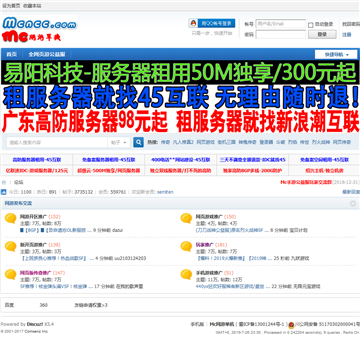Open the 首页 nav tab
Screen dimensions: 360x360
(x=12, y=54)
